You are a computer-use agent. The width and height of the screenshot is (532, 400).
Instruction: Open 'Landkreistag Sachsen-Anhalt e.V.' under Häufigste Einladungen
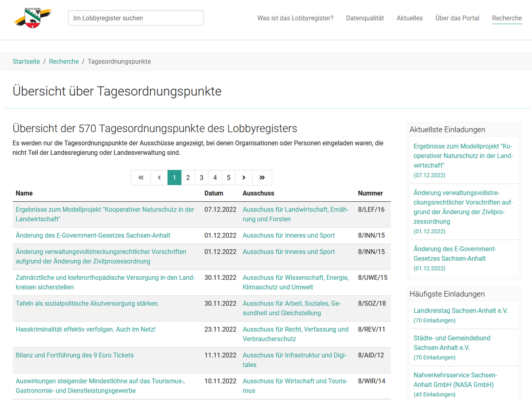coord(461,310)
